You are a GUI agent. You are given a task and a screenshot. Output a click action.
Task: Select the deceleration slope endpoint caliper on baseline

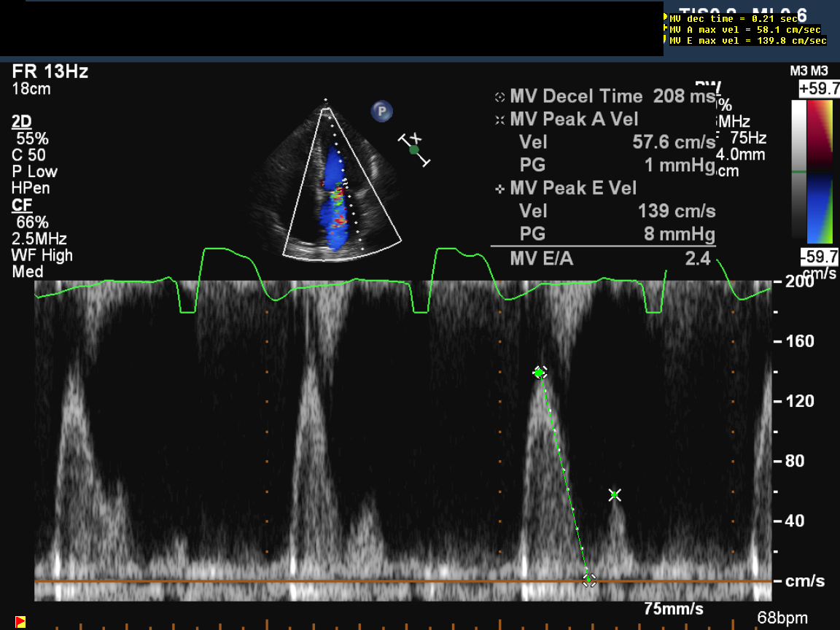click(589, 580)
